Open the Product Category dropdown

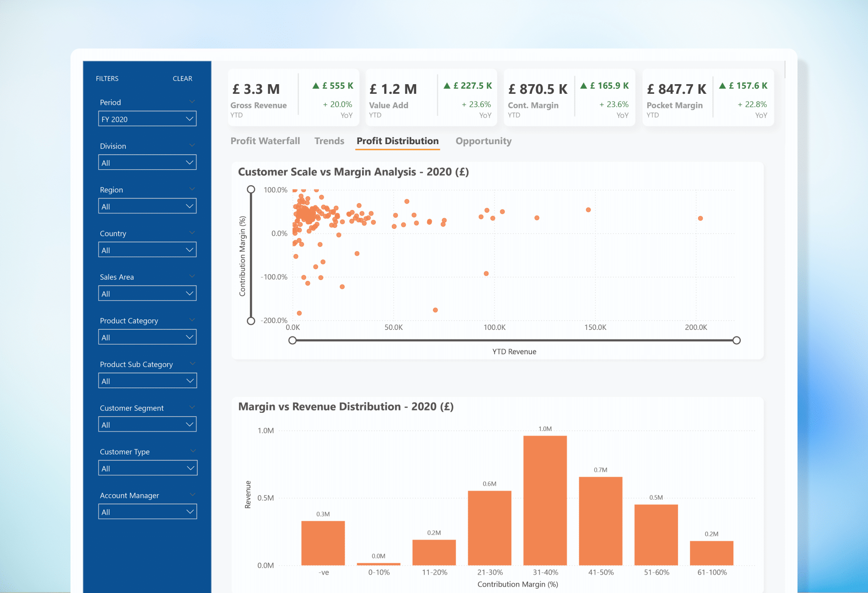[147, 337]
